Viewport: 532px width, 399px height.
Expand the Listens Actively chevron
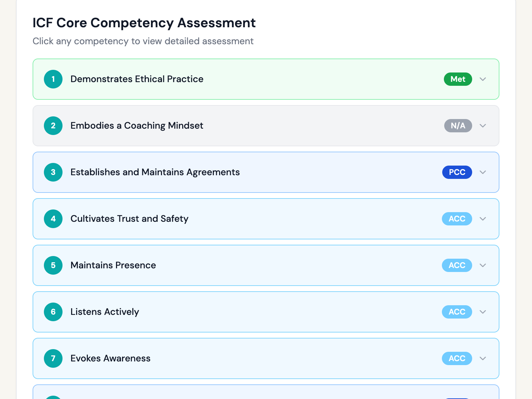click(483, 312)
